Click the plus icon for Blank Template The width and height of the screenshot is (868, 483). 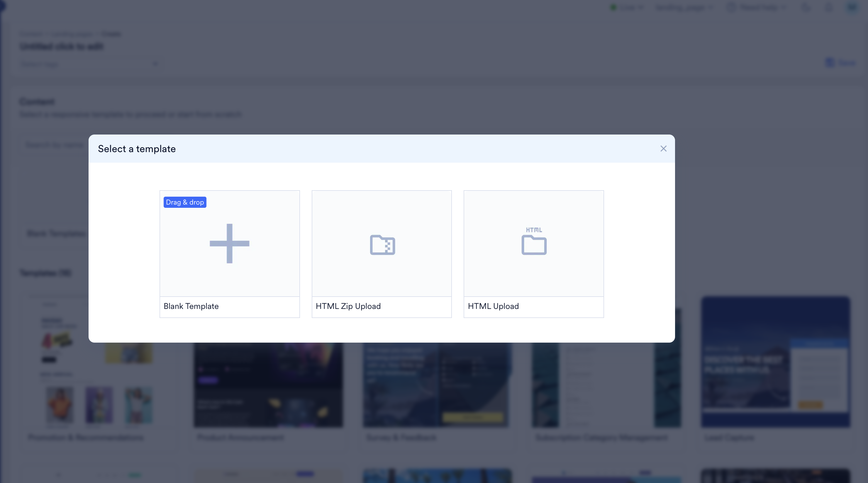(230, 243)
